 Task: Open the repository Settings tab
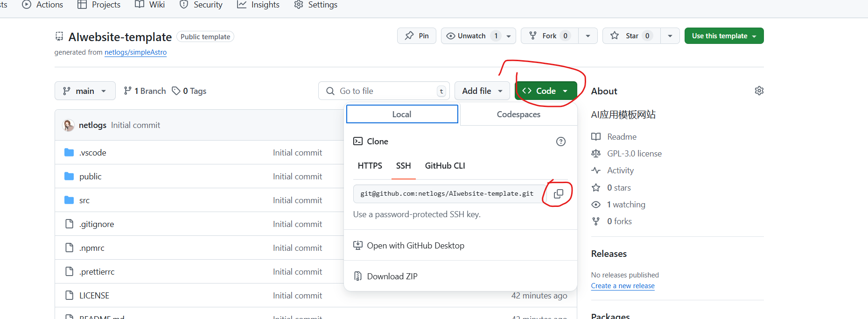click(x=316, y=5)
